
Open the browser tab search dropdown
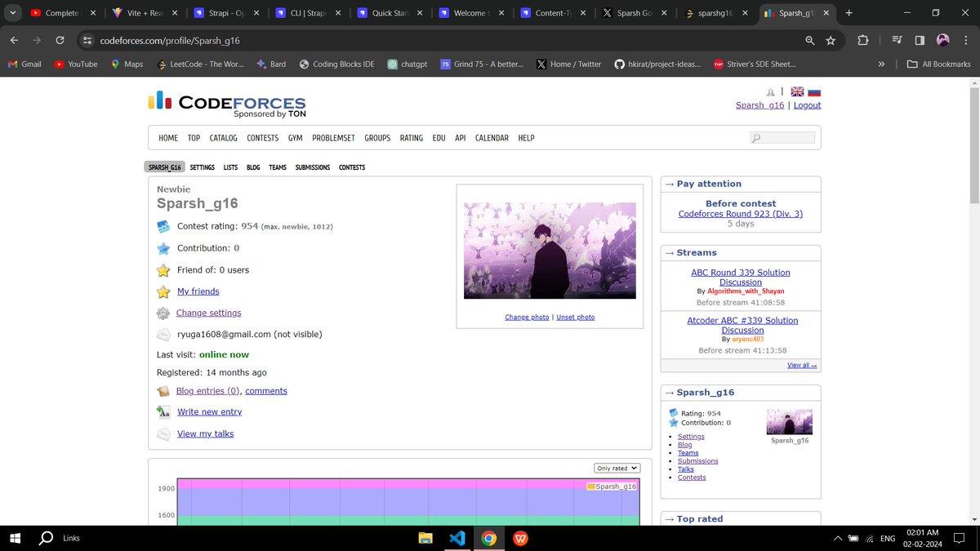[x=12, y=13]
